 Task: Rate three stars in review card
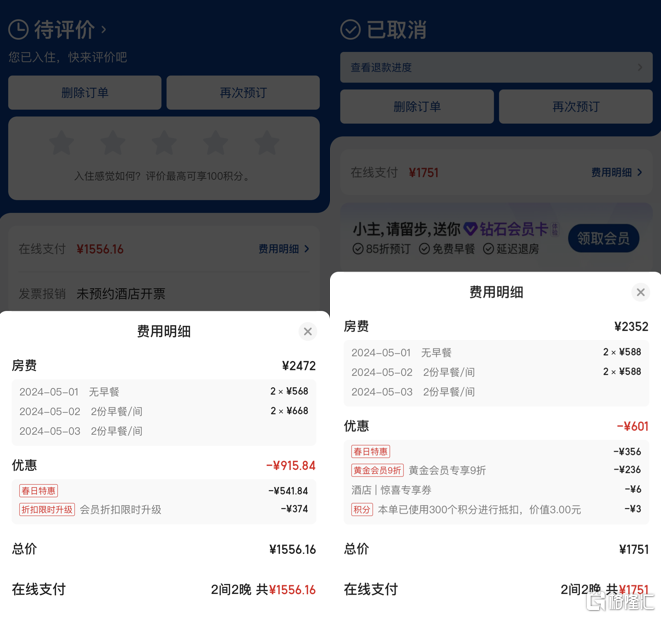point(164,143)
